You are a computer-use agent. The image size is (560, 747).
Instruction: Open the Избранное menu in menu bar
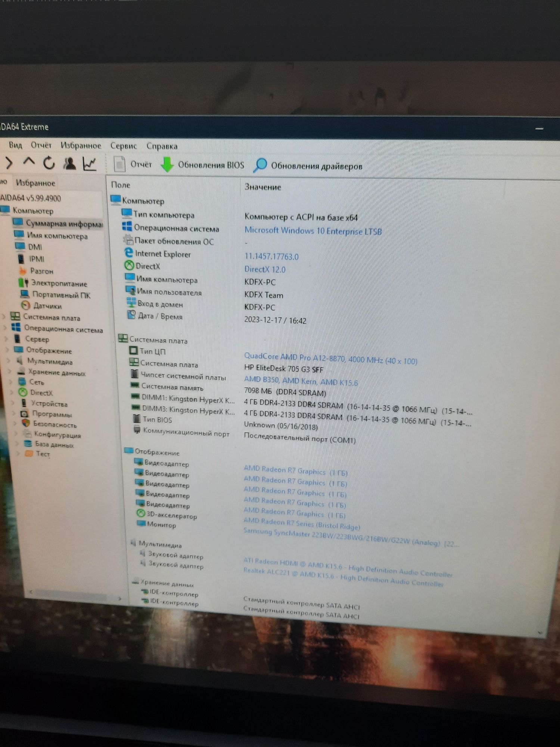(81, 145)
